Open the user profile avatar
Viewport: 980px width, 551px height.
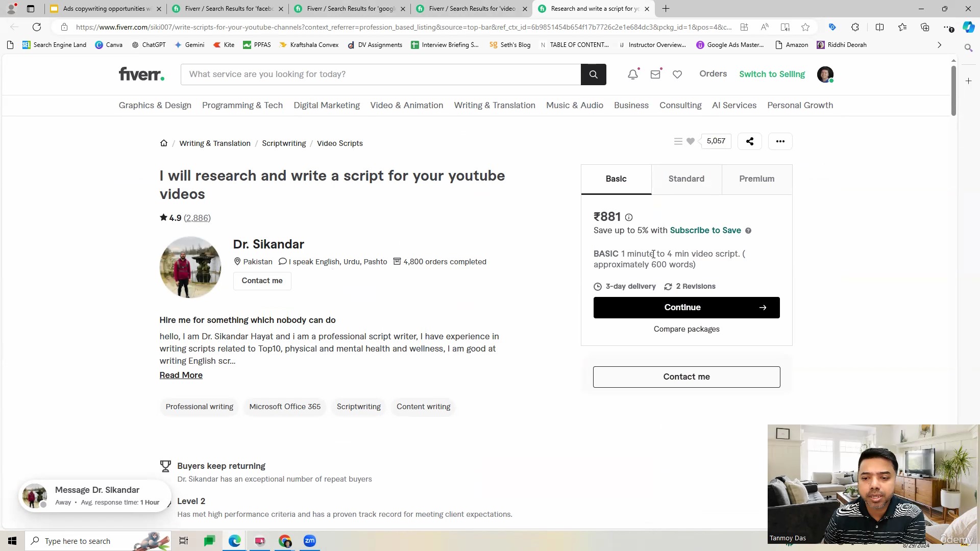pos(825,74)
